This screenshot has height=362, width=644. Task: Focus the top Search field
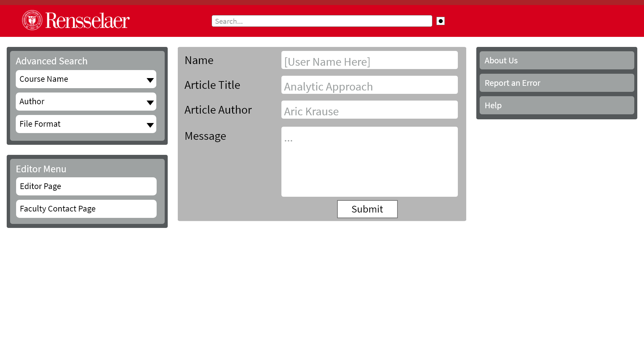click(322, 21)
